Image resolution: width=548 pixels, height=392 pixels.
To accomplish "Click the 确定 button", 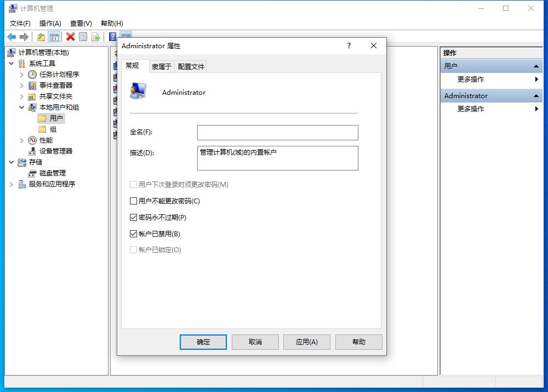I will pyautogui.click(x=203, y=342).
